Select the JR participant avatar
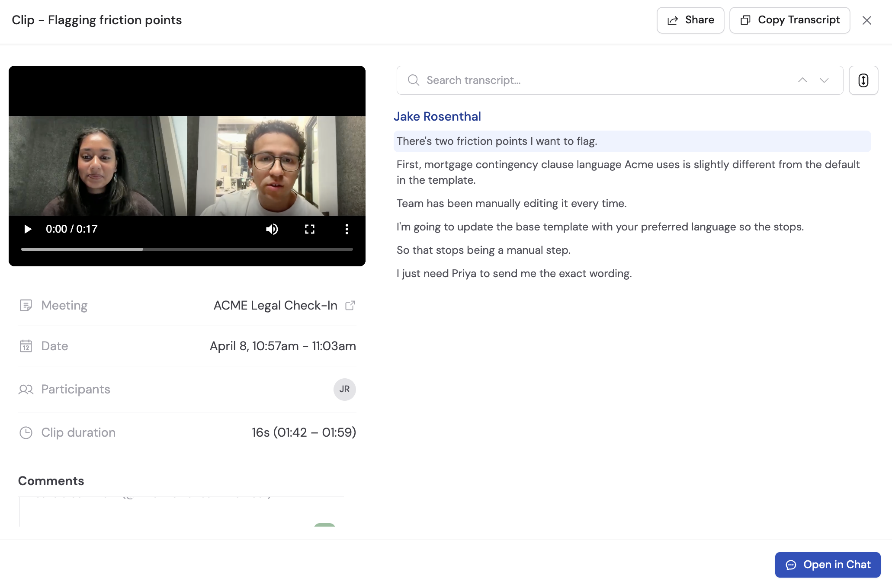The image size is (892, 588). (344, 389)
